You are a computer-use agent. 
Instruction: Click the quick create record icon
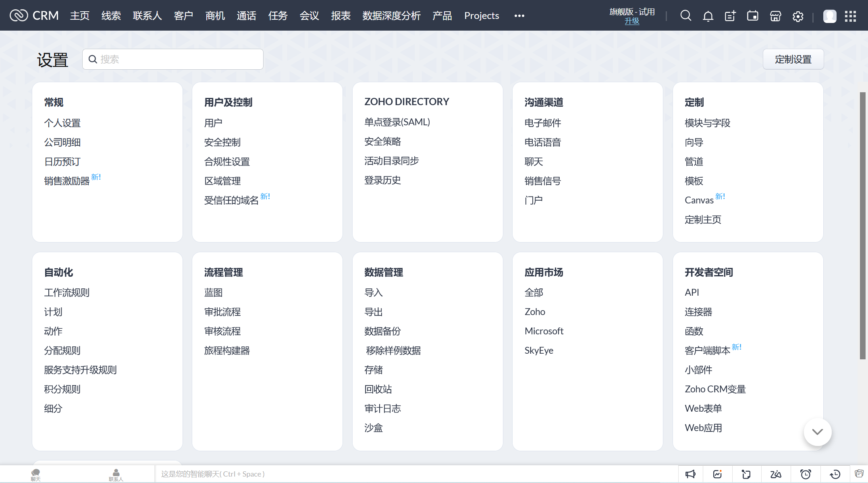pyautogui.click(x=730, y=16)
